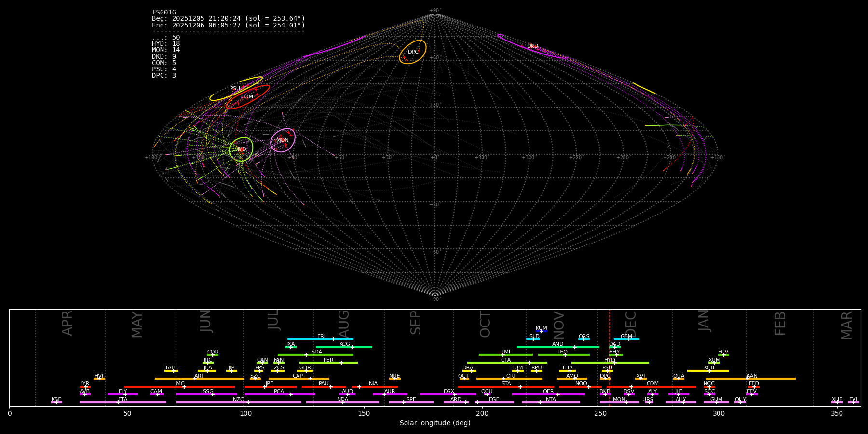Click the DKD radiant label on map
This screenshot has height=434, width=868.
(532, 46)
